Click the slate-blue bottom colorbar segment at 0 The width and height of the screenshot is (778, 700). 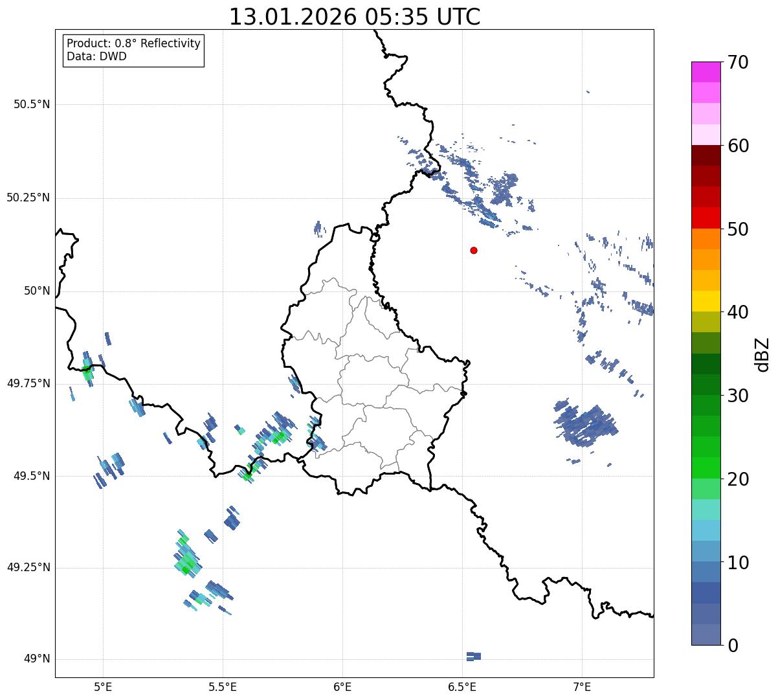pyautogui.click(x=706, y=634)
